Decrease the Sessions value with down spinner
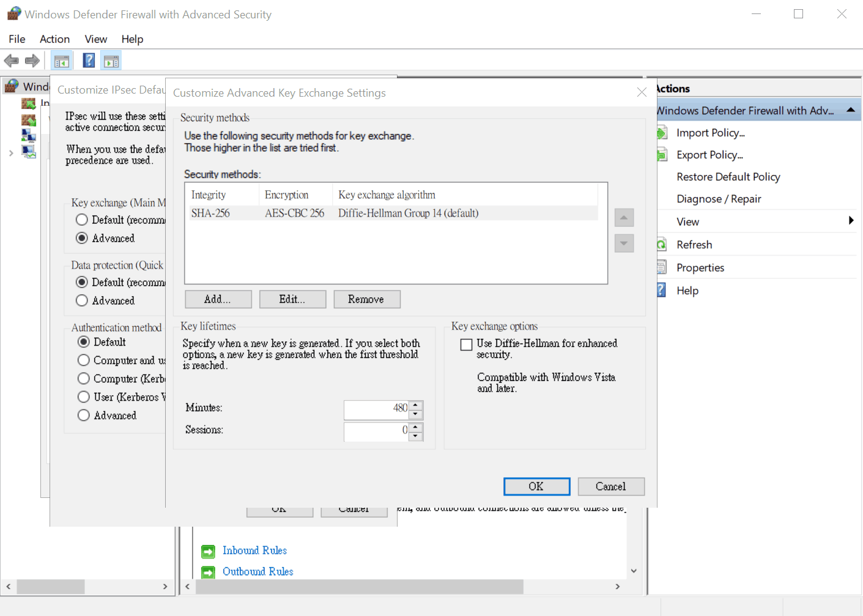The image size is (863, 616). 416,436
